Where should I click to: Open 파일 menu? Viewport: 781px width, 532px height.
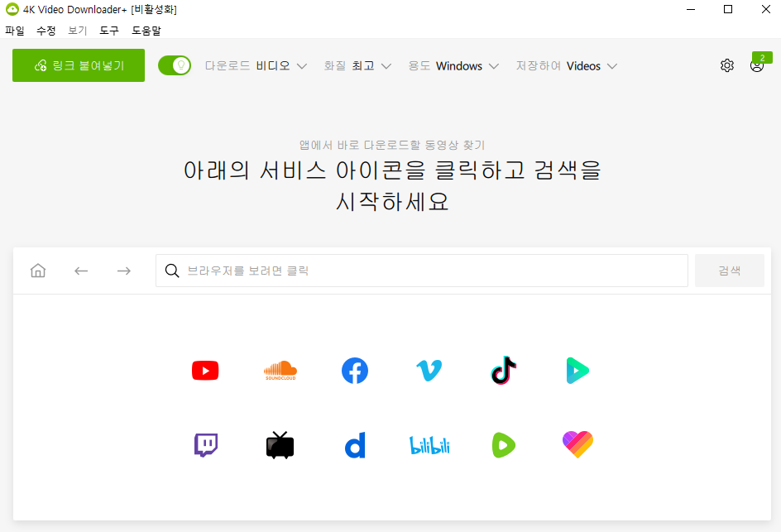click(x=15, y=31)
